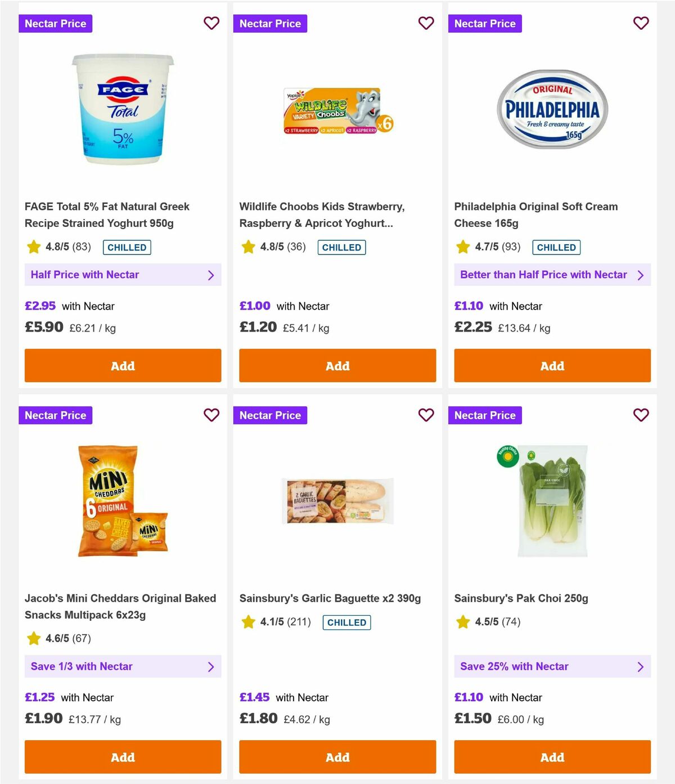675x784 pixels.
Task: Expand the Half Price with Nectar offer
Action: [x=123, y=275]
